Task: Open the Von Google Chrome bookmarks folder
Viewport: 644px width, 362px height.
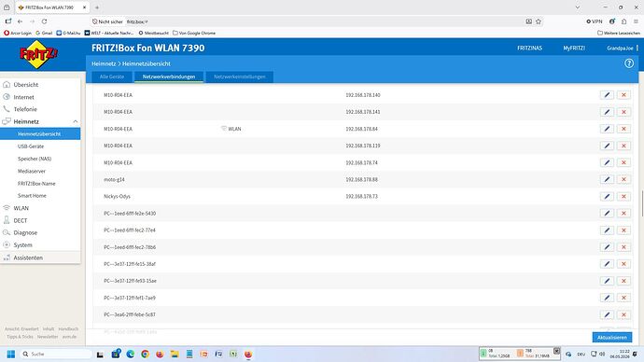Action: coord(194,33)
